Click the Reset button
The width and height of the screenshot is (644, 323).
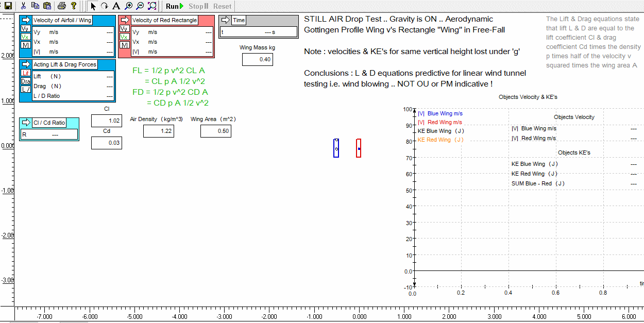[x=222, y=6]
